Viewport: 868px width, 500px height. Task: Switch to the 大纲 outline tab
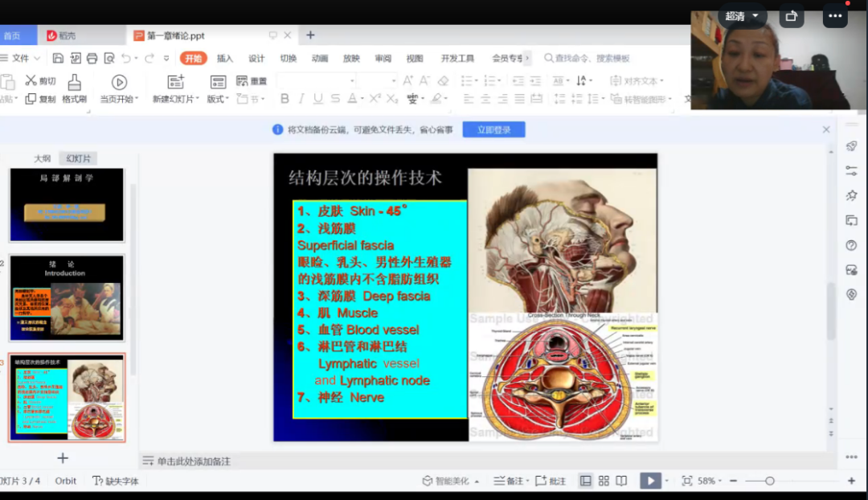pyautogui.click(x=42, y=158)
